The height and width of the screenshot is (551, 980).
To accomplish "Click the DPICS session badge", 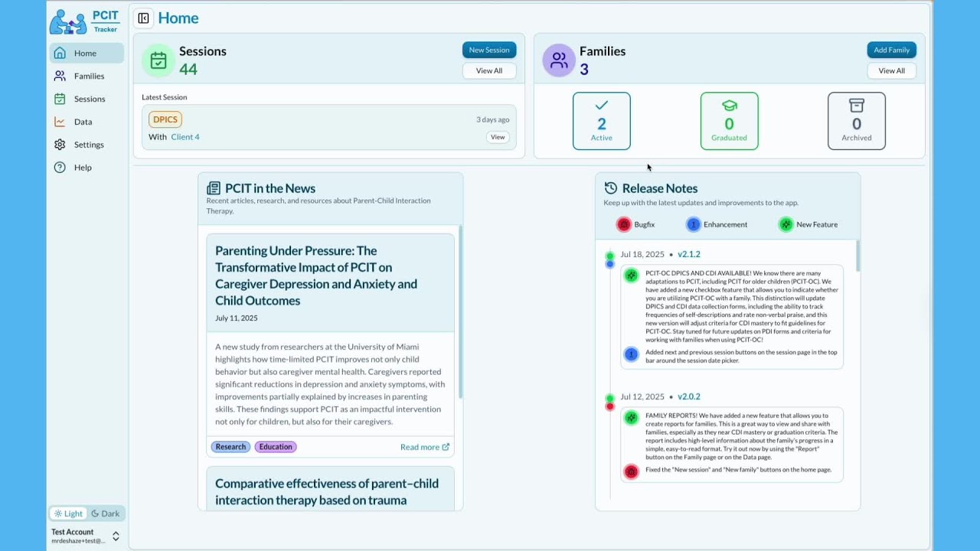I will 165,119.
